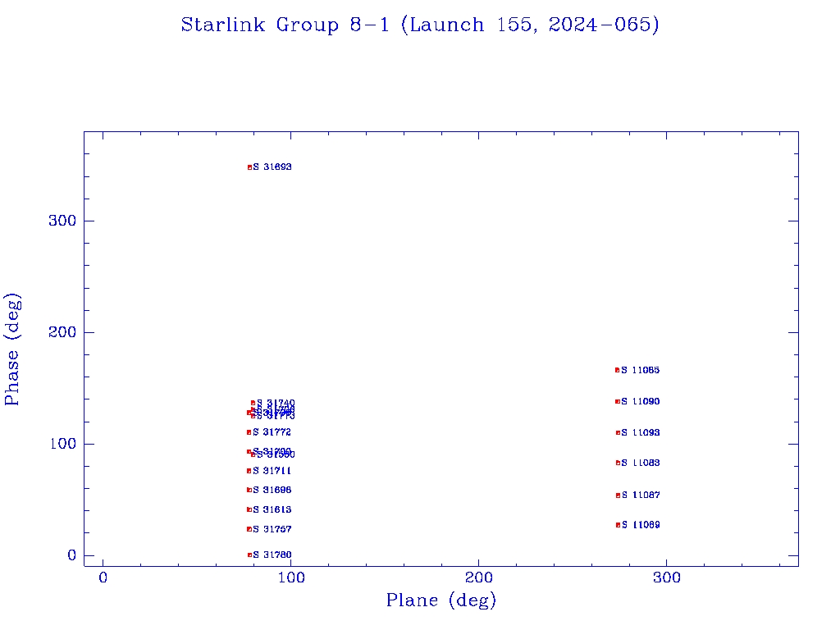Click the Phase (deg) axis label
Viewport: 840px width, 630px height.
coord(12,349)
